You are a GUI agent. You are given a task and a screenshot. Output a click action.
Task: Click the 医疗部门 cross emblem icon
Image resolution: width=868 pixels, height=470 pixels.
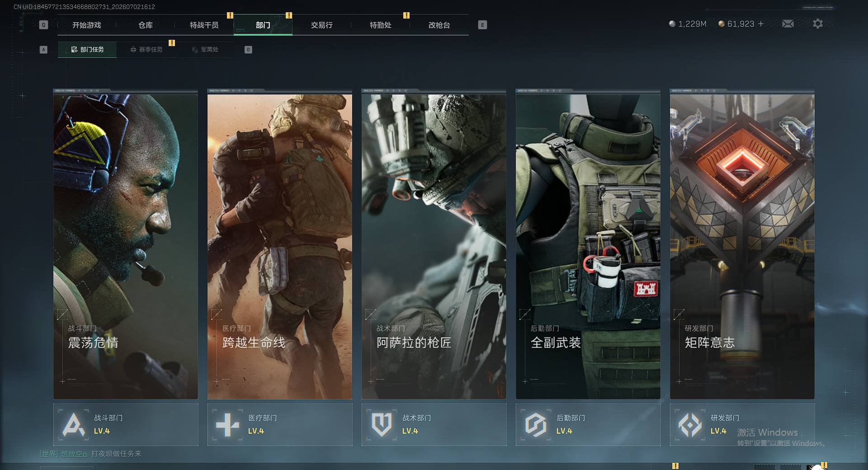[x=227, y=425]
